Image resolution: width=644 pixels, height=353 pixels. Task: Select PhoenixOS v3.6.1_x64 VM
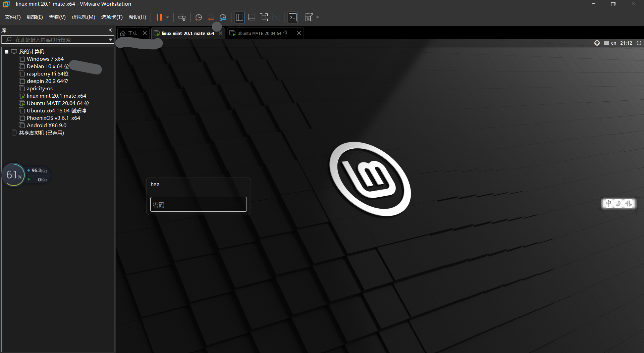coord(53,118)
